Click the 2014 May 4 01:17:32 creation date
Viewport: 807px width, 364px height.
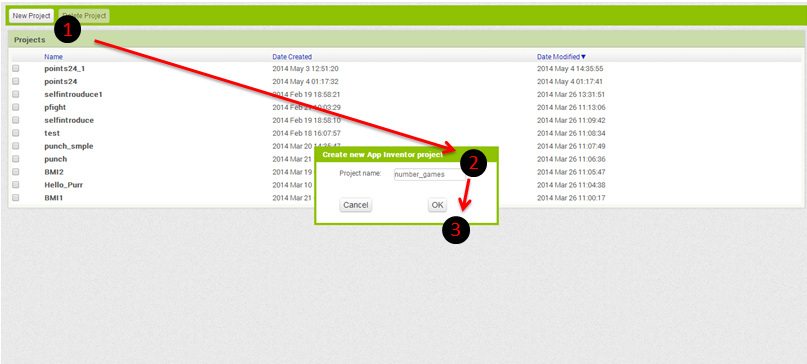point(305,81)
